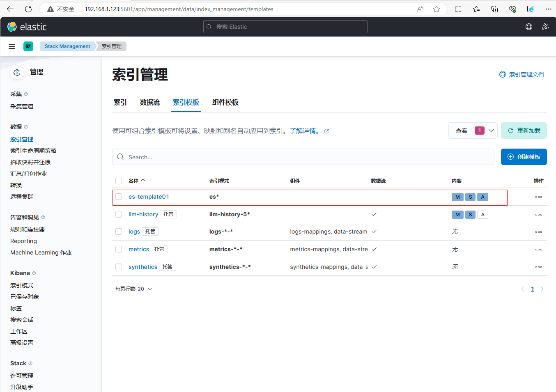Open the help menu icon in header
The image size is (556, 392).
(529, 27)
